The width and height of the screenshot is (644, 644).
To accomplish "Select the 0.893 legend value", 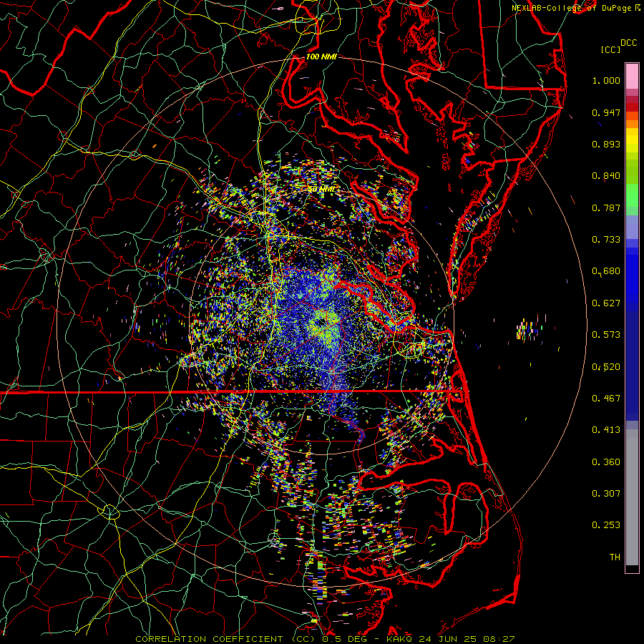I will pyautogui.click(x=606, y=144).
